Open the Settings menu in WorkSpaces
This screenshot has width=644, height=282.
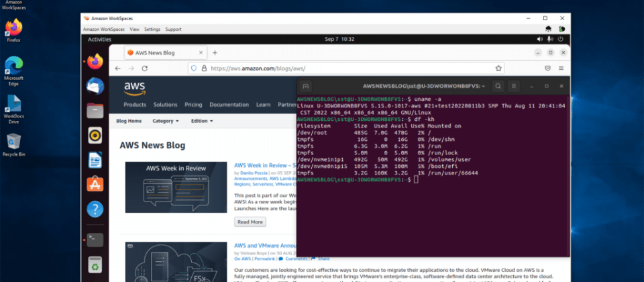(x=152, y=30)
